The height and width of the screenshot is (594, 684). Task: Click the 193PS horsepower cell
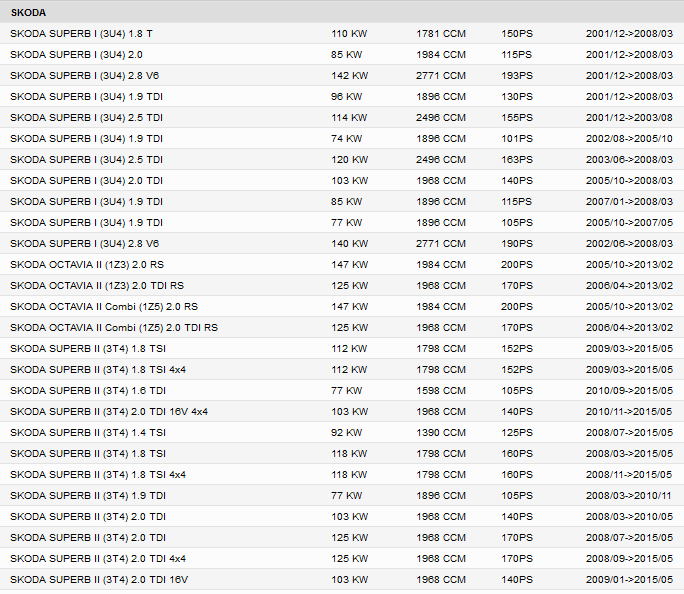click(x=517, y=75)
